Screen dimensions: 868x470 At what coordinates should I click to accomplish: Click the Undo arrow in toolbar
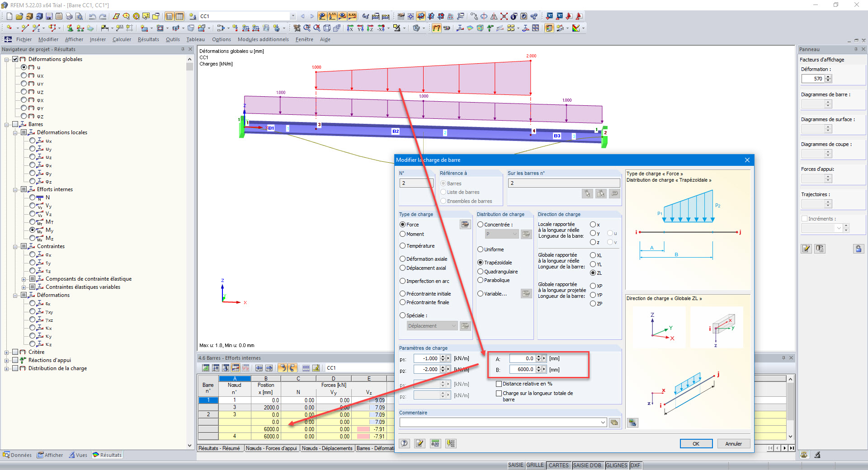tap(93, 16)
